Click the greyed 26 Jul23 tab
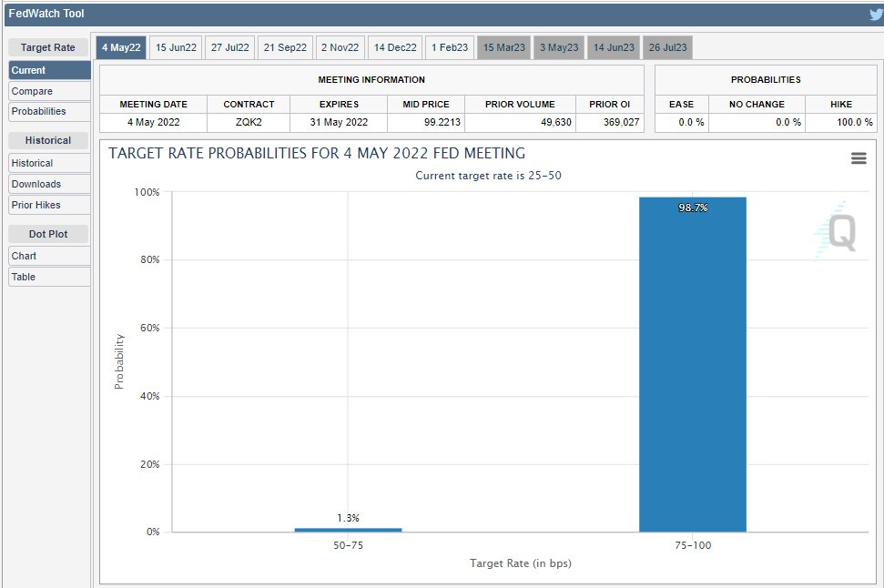The image size is (884, 588). coord(667,47)
